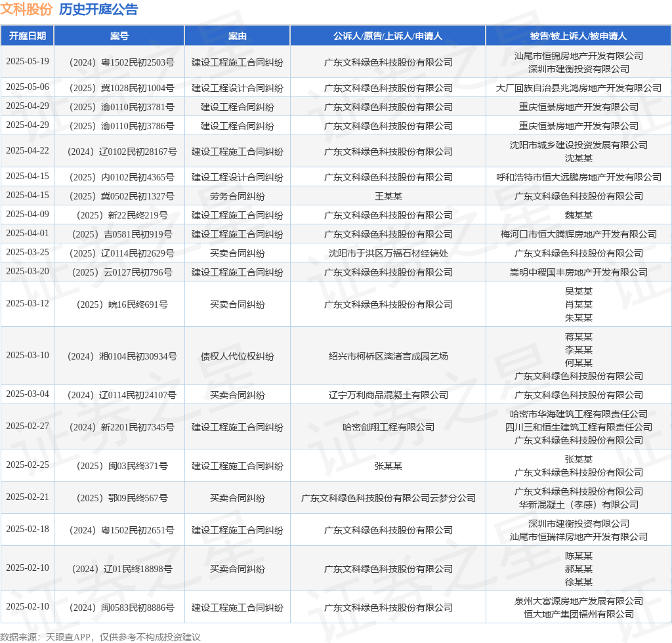Click the 文科股份 title text
This screenshot has height=643, width=672.
26,9
